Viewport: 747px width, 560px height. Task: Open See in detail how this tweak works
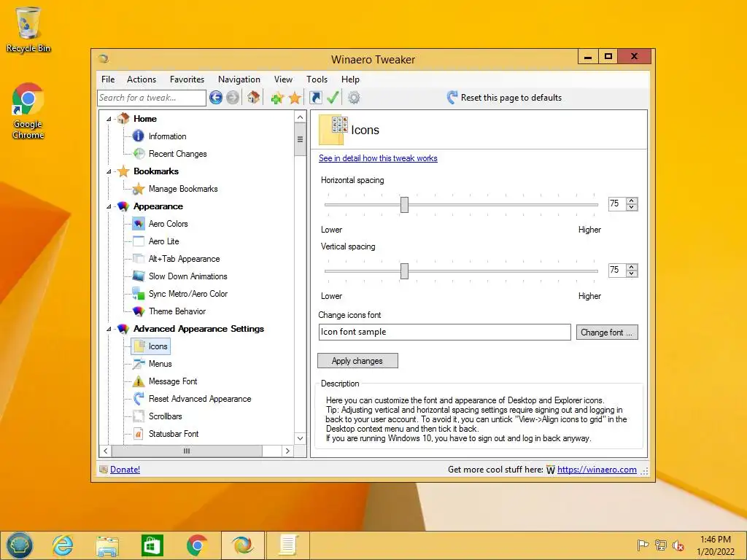click(x=378, y=158)
